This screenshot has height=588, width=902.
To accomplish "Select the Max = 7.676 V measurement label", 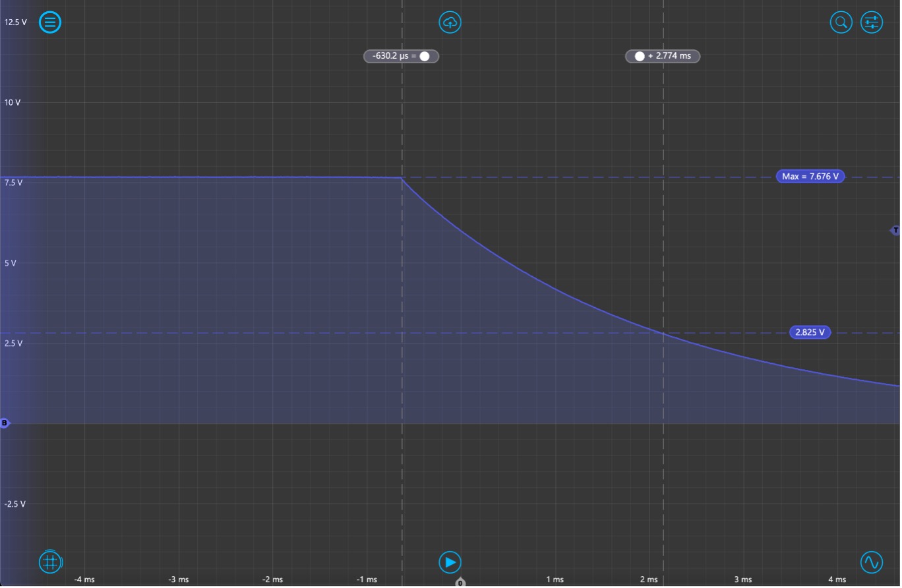I will click(x=810, y=177).
